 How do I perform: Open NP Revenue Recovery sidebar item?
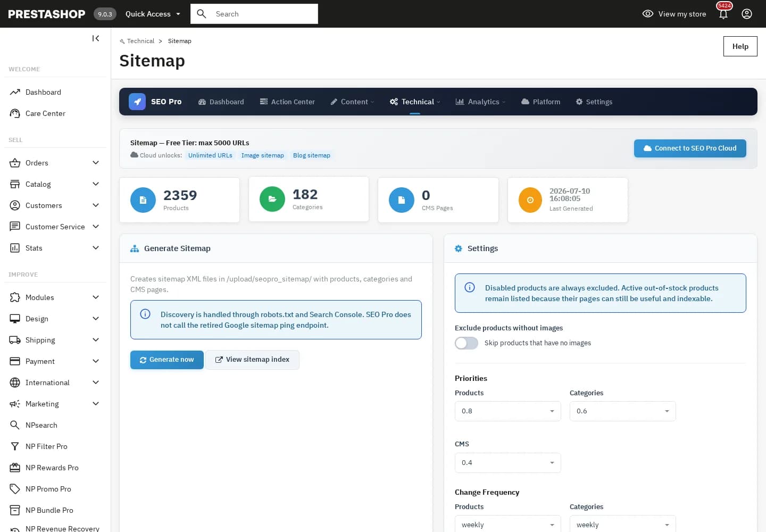(62, 529)
